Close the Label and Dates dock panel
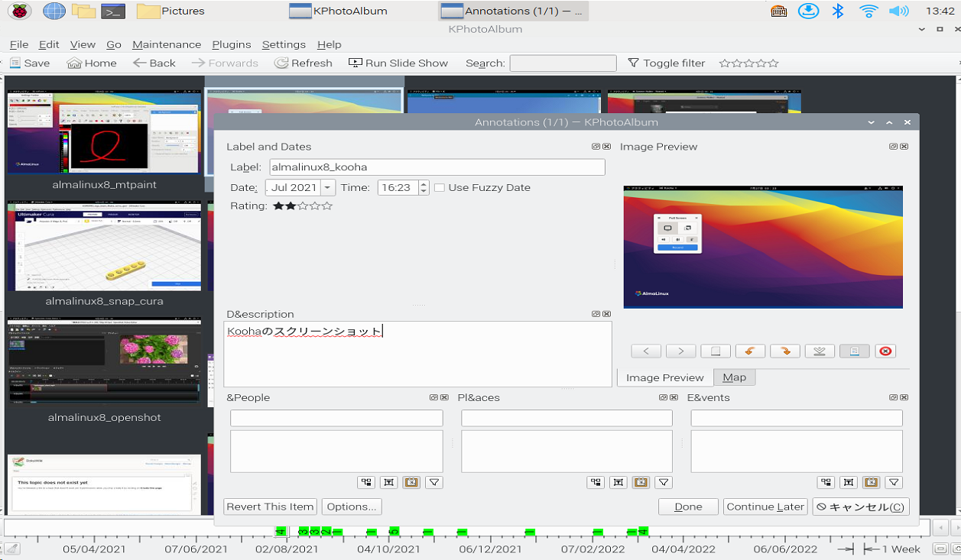 (x=606, y=147)
